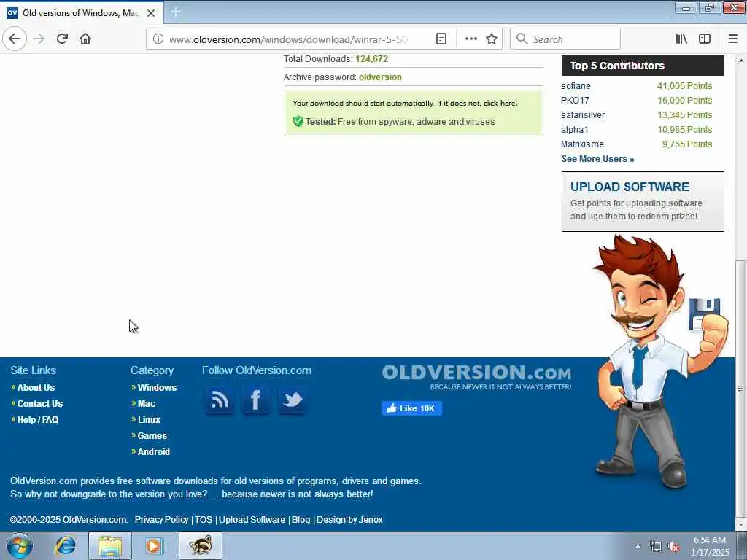Open the browser home page
The height and width of the screenshot is (560, 747).
click(85, 39)
